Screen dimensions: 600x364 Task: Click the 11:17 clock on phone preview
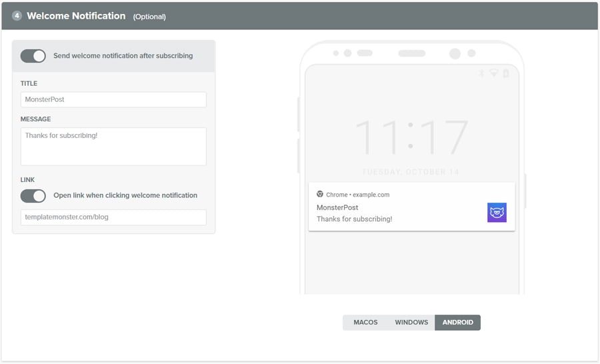[411, 138]
